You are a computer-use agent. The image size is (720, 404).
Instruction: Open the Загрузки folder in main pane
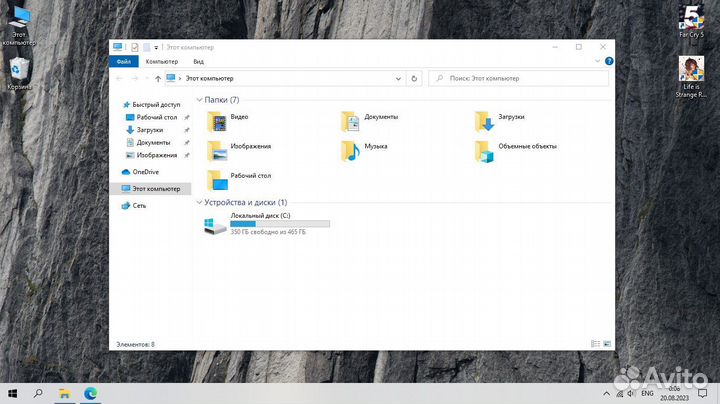coord(484,122)
